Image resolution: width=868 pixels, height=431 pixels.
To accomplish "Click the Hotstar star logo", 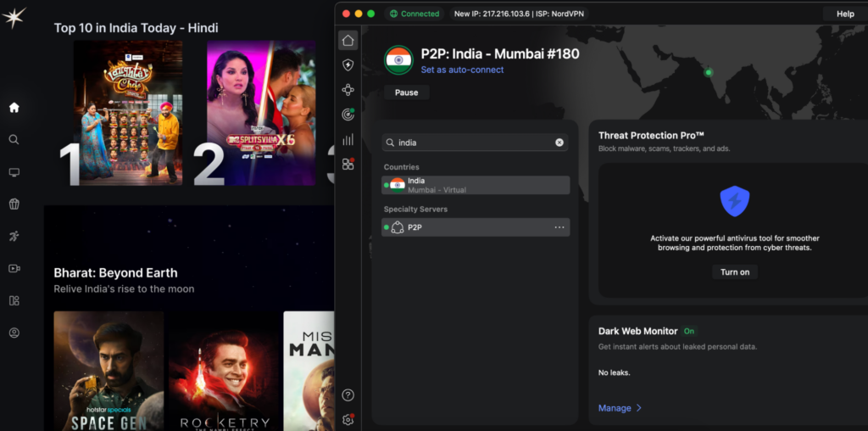I will tap(14, 17).
